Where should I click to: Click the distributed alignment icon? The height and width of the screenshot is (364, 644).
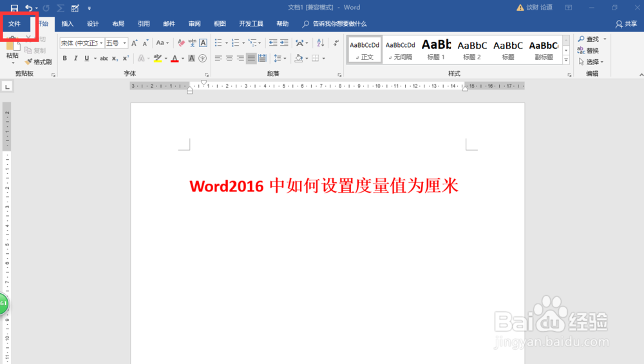pos(263,59)
